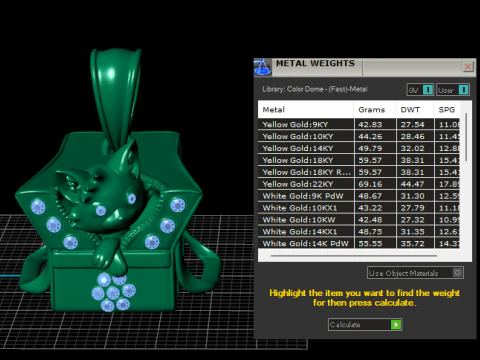The image size is (480, 360).
Task: Click the 55.55 grams value
Action: click(x=370, y=244)
